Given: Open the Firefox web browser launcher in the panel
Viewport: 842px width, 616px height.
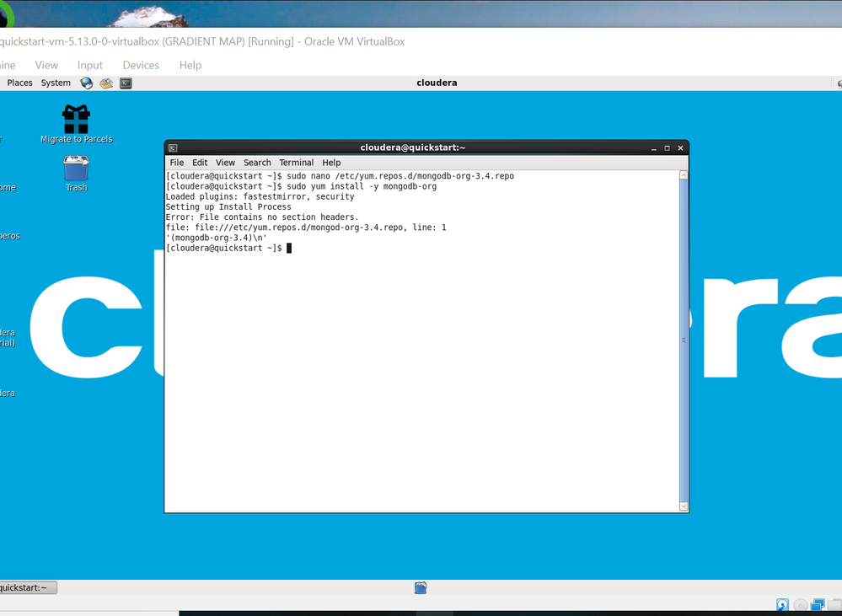Looking at the screenshot, I should (87, 83).
